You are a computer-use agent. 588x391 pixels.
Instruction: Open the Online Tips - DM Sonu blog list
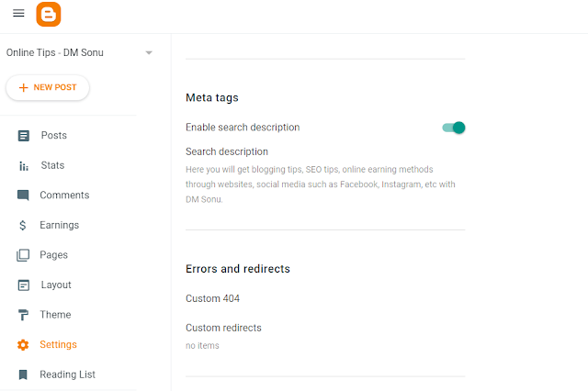point(55,53)
